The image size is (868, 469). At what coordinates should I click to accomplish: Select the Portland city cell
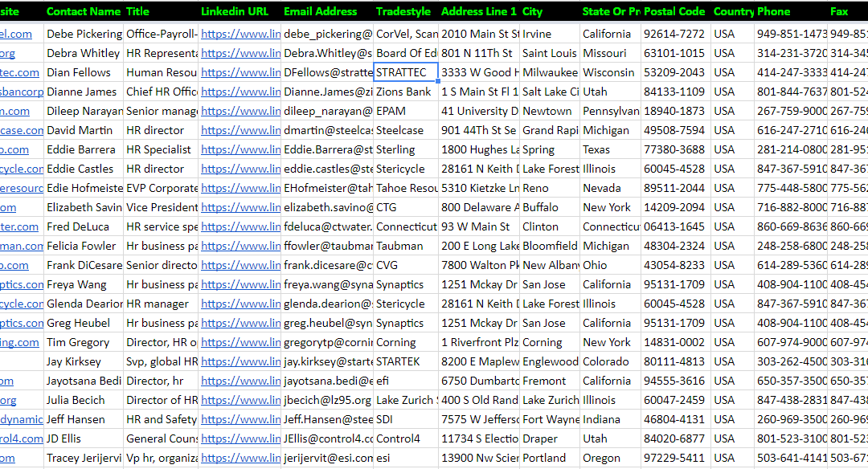pos(550,458)
